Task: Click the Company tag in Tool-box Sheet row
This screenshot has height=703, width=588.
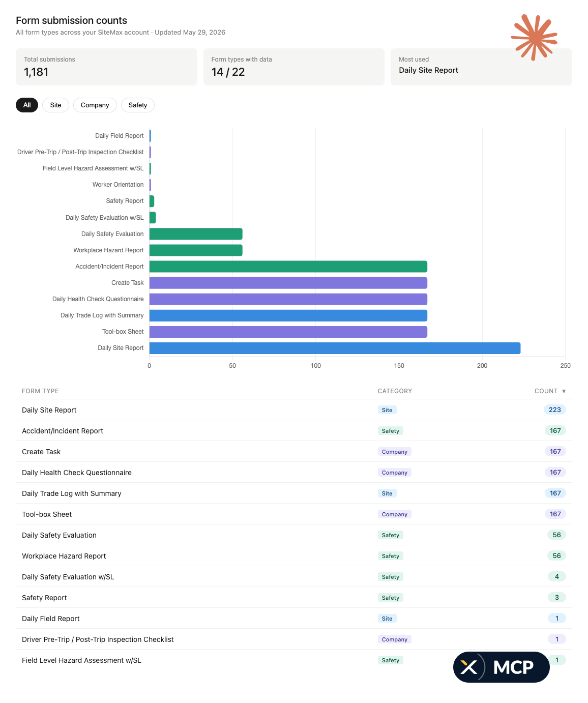Action: pyautogui.click(x=395, y=514)
